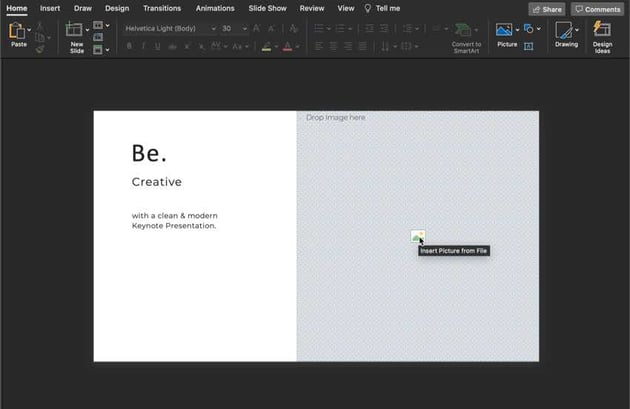Toggle Italic formatting
This screenshot has height=409, width=630.
(145, 46)
